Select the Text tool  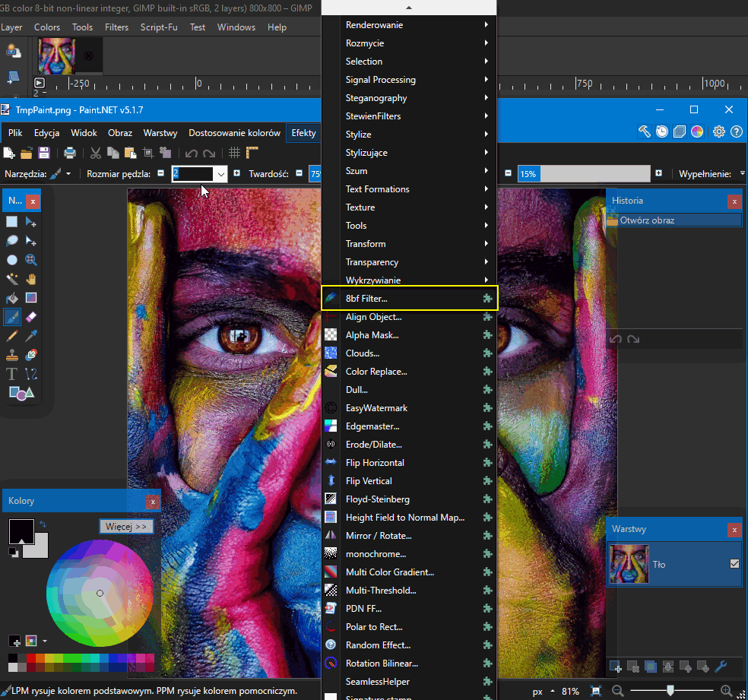coord(12,373)
